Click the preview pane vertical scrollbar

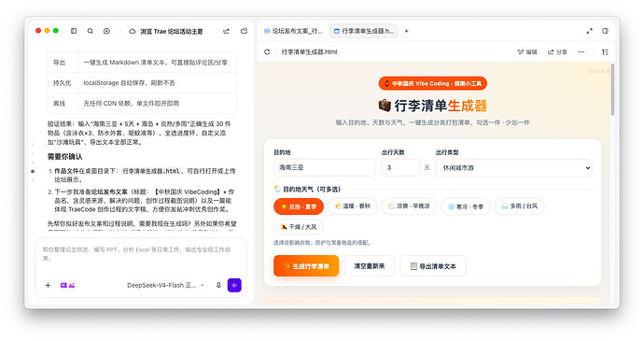coord(612,90)
